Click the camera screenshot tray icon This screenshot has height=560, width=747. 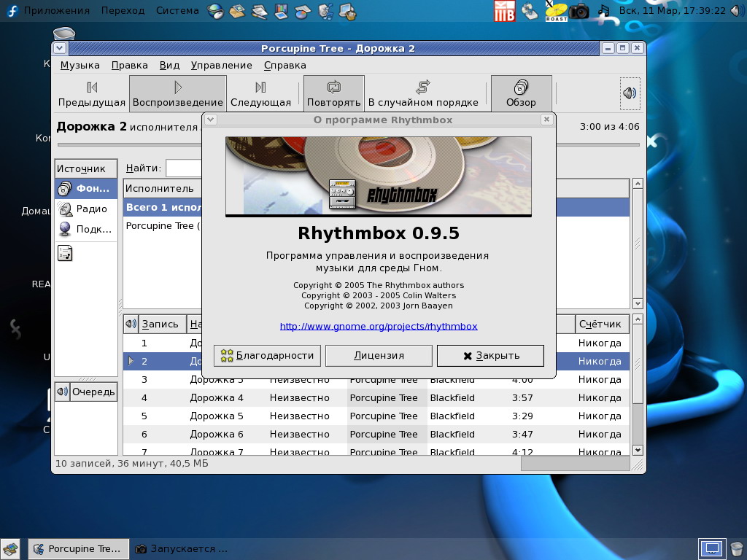580,11
